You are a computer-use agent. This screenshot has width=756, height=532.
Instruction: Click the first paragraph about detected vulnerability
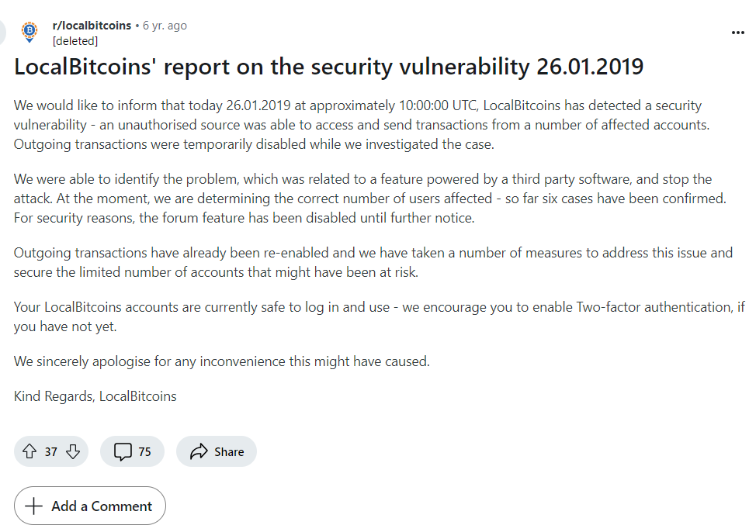tap(362, 125)
